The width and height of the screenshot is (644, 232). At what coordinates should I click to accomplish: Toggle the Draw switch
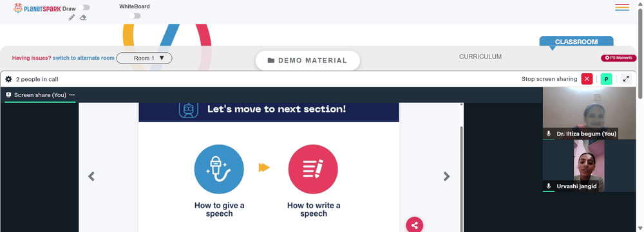(85, 8)
